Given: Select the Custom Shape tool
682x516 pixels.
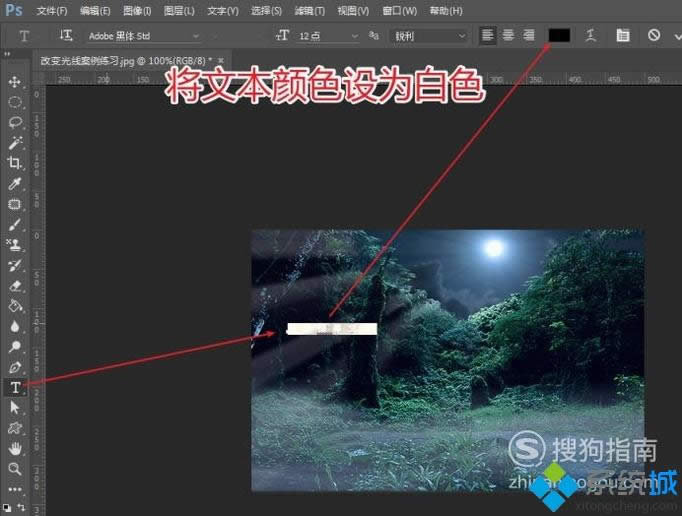Looking at the screenshot, I should click(15, 428).
